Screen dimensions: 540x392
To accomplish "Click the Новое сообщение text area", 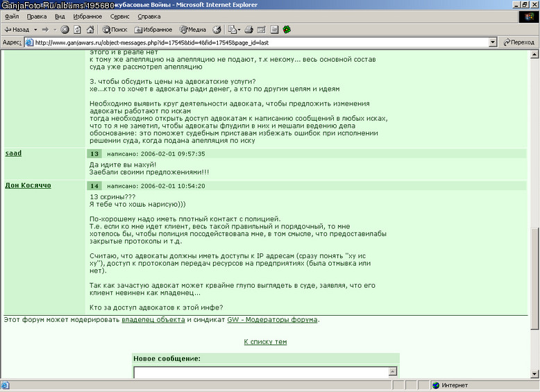I will point(262,373).
